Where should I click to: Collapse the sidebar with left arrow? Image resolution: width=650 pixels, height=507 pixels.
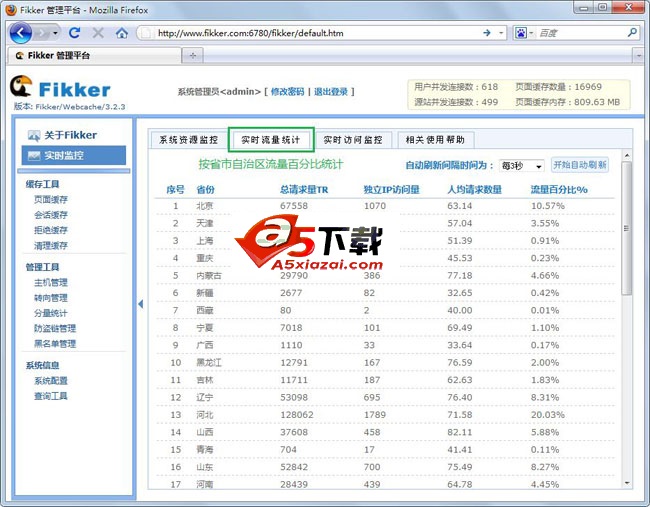(x=141, y=304)
